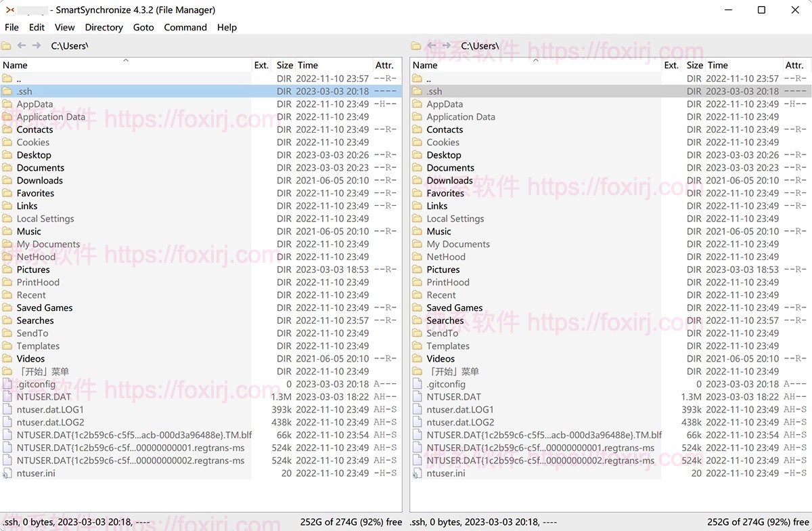The height and width of the screenshot is (531, 812).
Task: Open the Command menu
Action: (185, 27)
